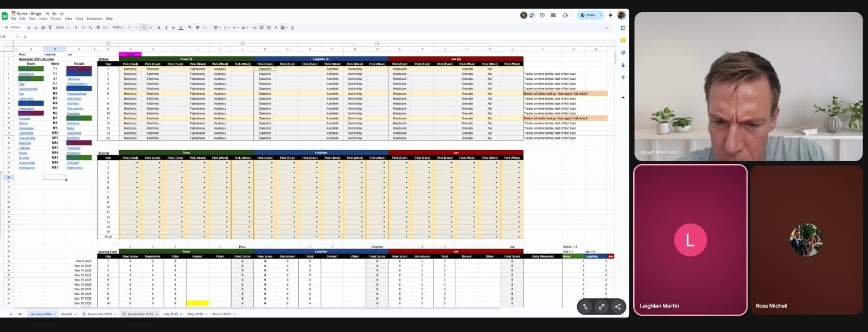Toggle bold formatting in the toolbar
The width and height of the screenshot is (868, 332).
[x=158, y=28]
